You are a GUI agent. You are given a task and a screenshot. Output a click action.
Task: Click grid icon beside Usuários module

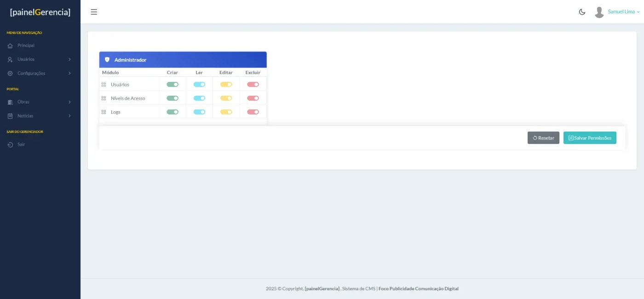click(x=103, y=85)
